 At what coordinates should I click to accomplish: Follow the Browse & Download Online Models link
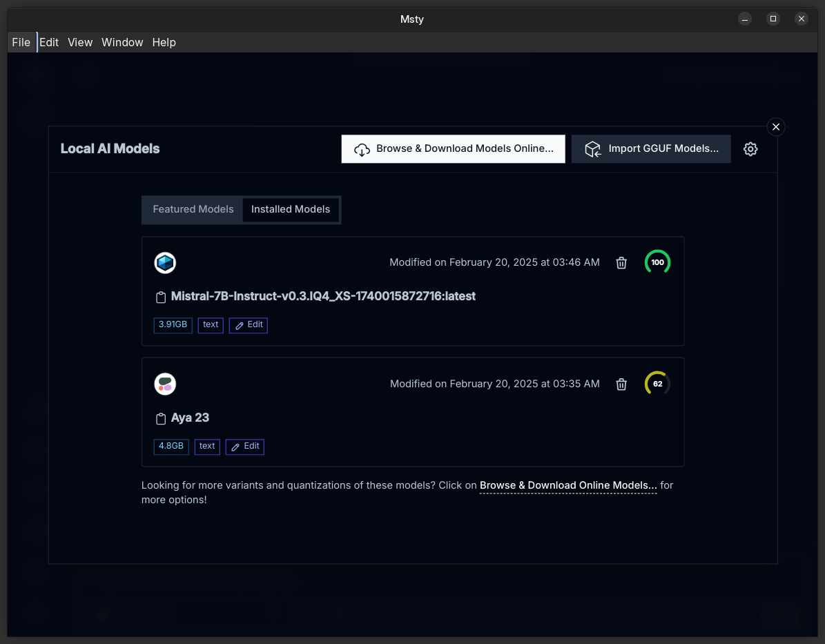[x=568, y=486]
